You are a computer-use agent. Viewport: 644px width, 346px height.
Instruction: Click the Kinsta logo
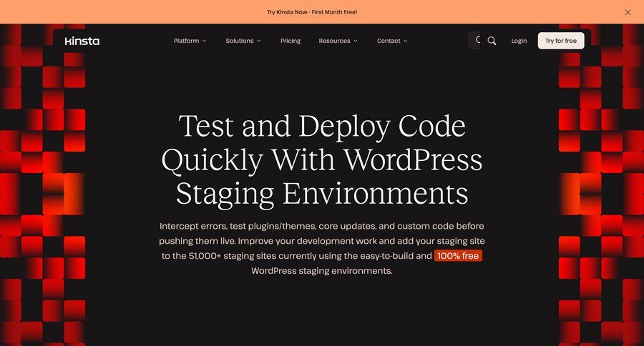point(82,41)
